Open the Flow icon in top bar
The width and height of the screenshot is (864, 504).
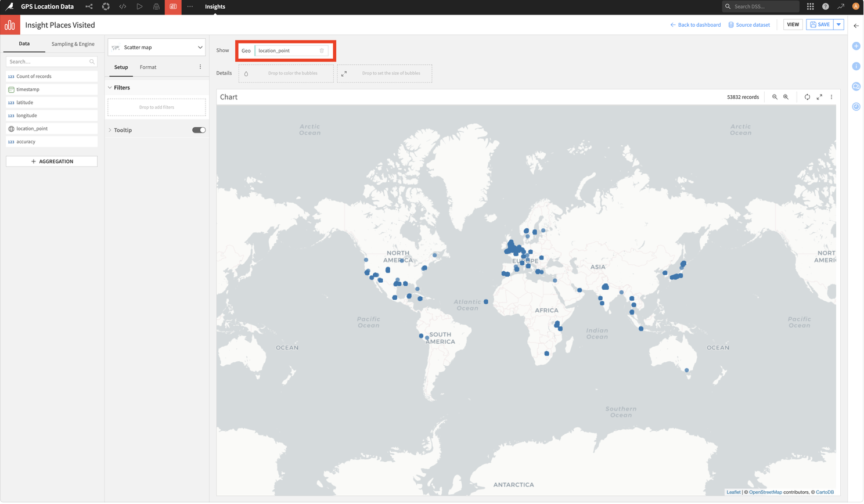pos(89,6)
